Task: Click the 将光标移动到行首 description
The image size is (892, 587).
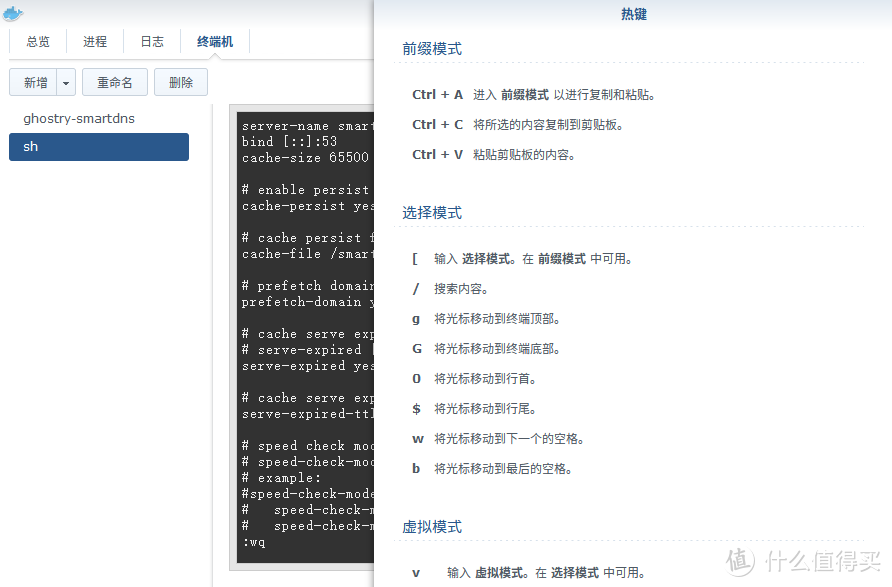Action: [485, 379]
